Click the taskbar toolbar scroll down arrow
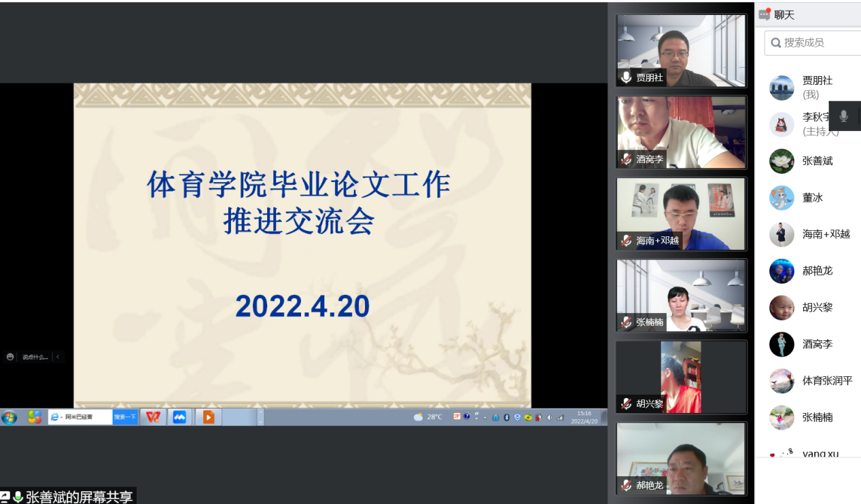 (260, 421)
